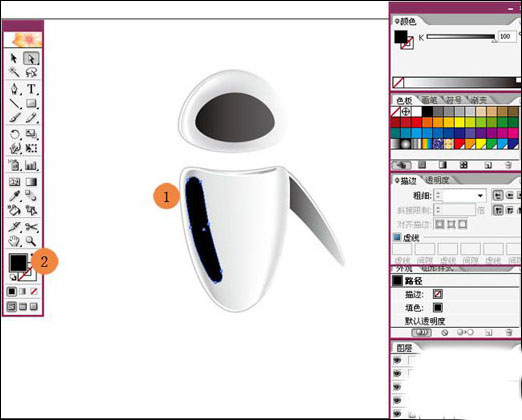This screenshot has width=522, height=420.
Task: Click the K value field showing 100
Action: pyautogui.click(x=506, y=36)
